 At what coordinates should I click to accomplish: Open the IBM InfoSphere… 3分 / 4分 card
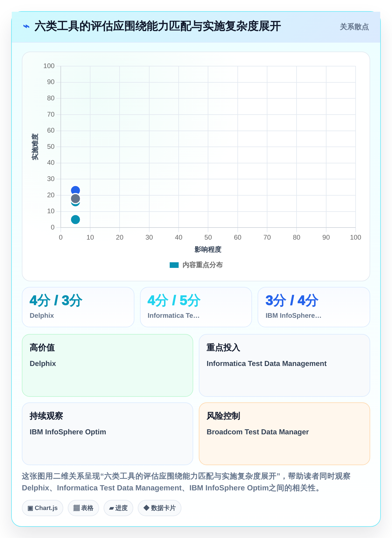pos(314,307)
